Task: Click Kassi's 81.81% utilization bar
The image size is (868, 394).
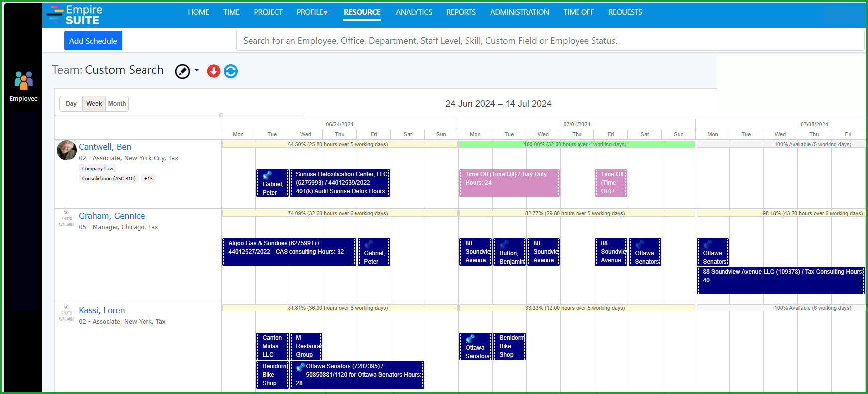Action: (x=340, y=308)
